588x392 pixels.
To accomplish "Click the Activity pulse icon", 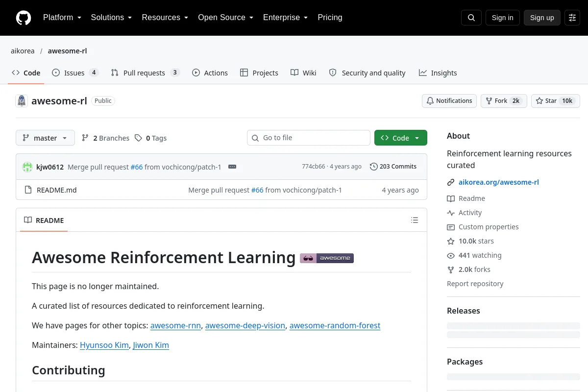I will pyautogui.click(x=451, y=213).
